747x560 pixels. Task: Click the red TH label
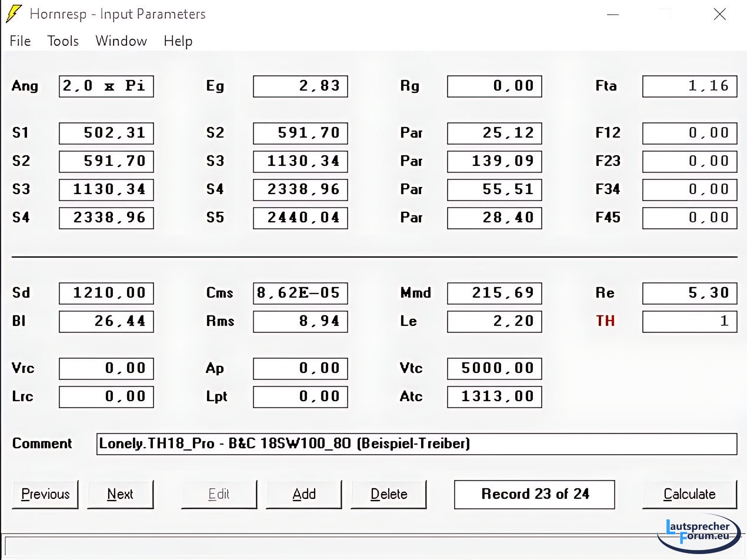(605, 321)
